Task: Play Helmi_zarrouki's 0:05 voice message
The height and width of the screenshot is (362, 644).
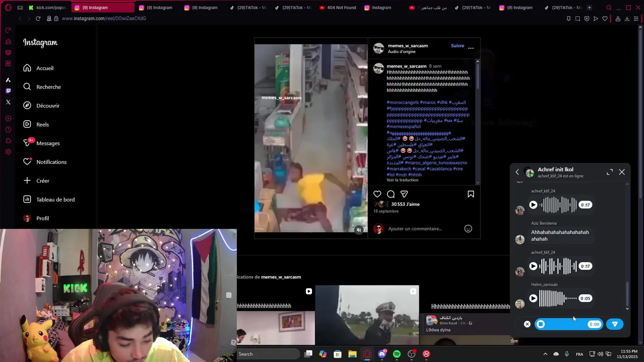Action: pos(533,298)
